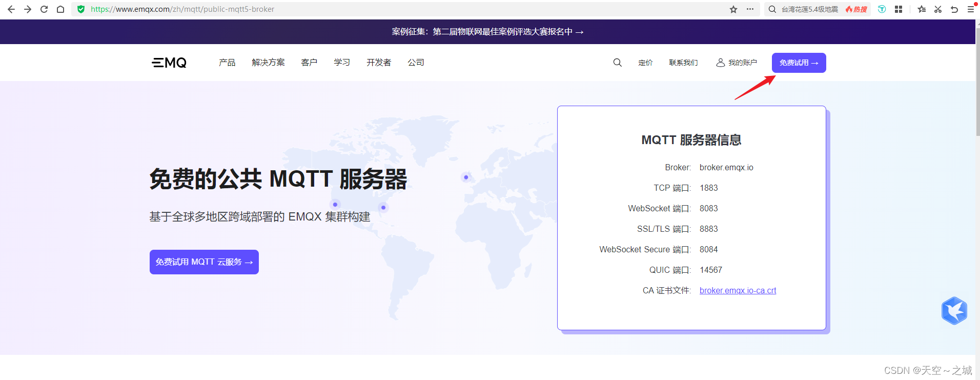Open the 产品 menu
Image resolution: width=980 pixels, height=380 pixels.
(x=227, y=63)
